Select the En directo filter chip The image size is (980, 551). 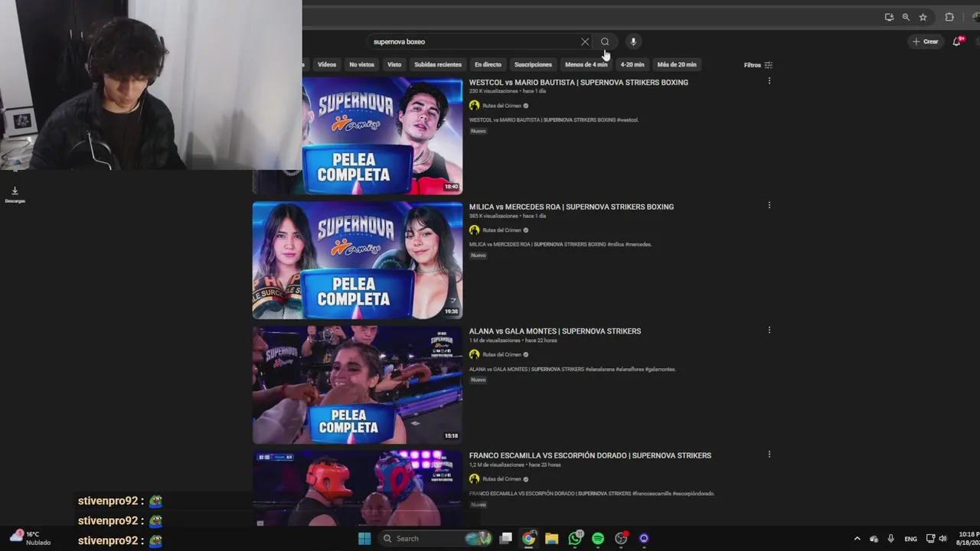click(x=488, y=64)
